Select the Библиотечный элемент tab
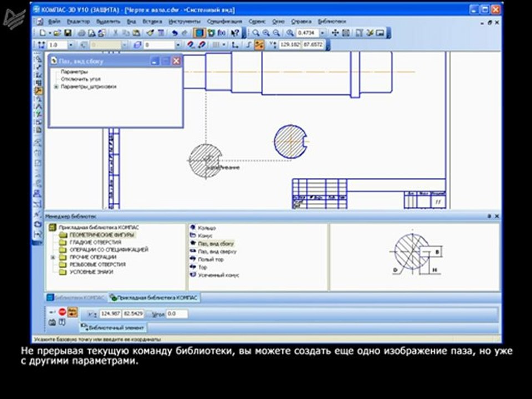The height and width of the screenshot is (399, 532). 112,328
